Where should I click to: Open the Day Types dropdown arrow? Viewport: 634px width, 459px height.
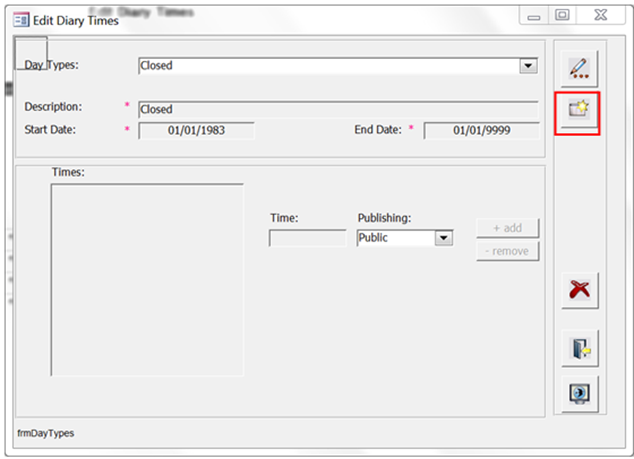click(528, 66)
